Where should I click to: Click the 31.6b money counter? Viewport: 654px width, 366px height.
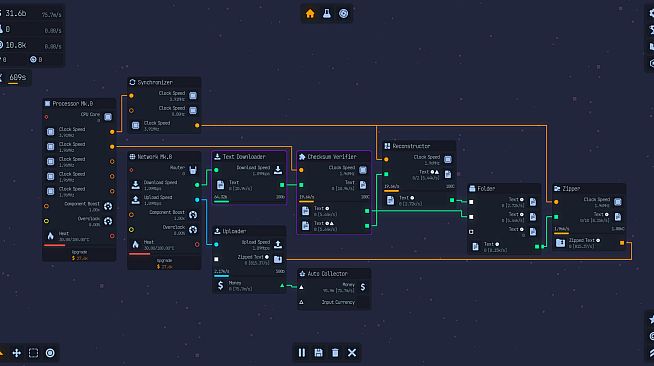(x=15, y=13)
